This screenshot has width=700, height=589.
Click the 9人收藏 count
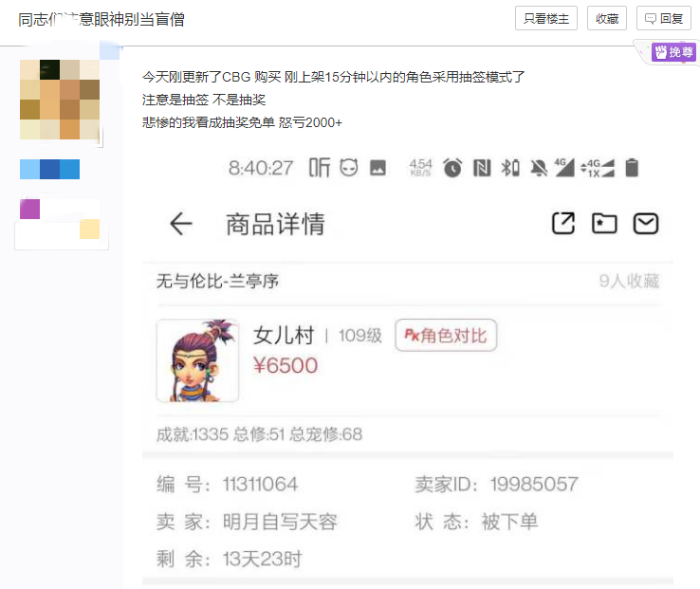pos(630,281)
